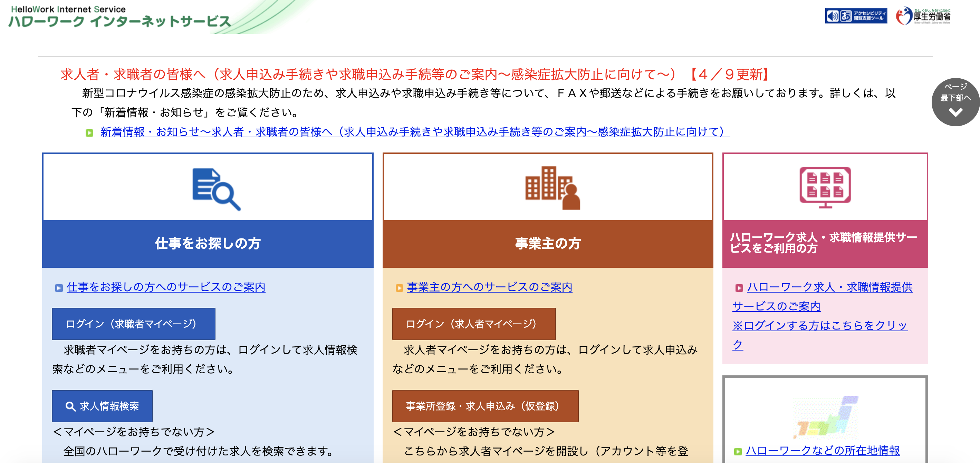Click the 求人情報検索 button
The height and width of the screenshot is (463, 980).
(102, 406)
